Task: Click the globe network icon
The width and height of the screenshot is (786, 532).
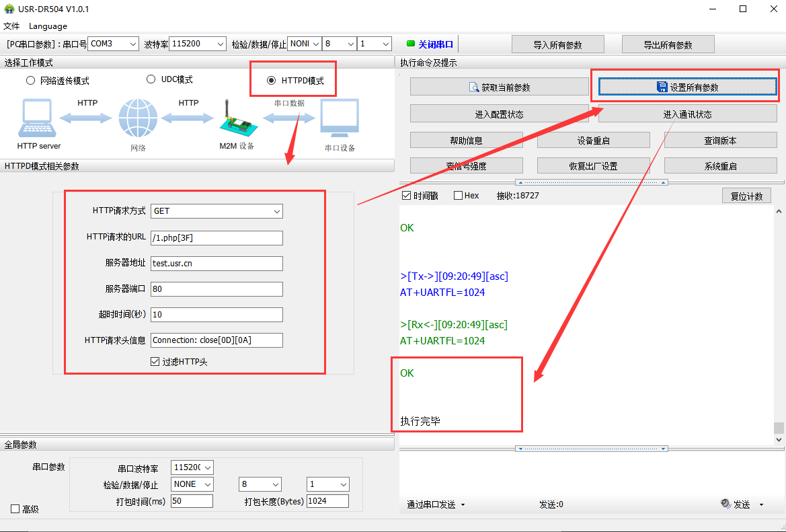Action: (138, 119)
